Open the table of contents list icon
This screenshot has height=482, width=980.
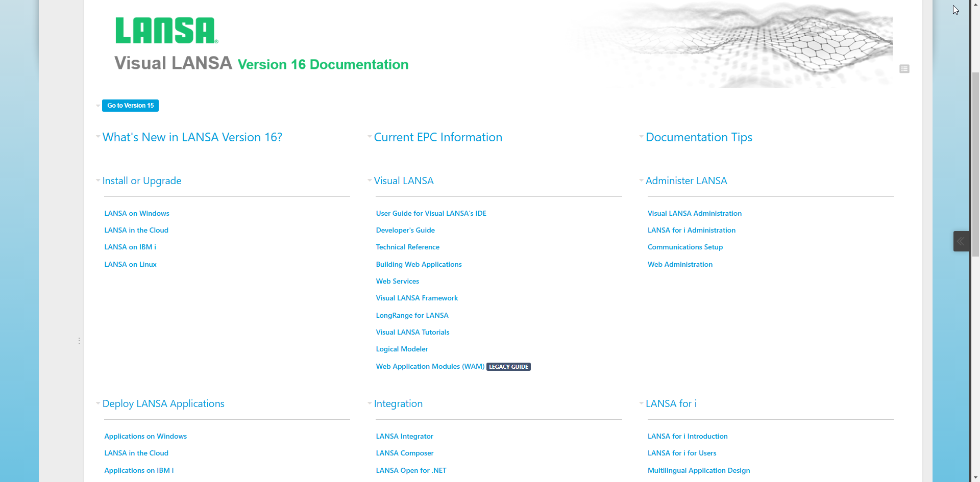[904, 69]
